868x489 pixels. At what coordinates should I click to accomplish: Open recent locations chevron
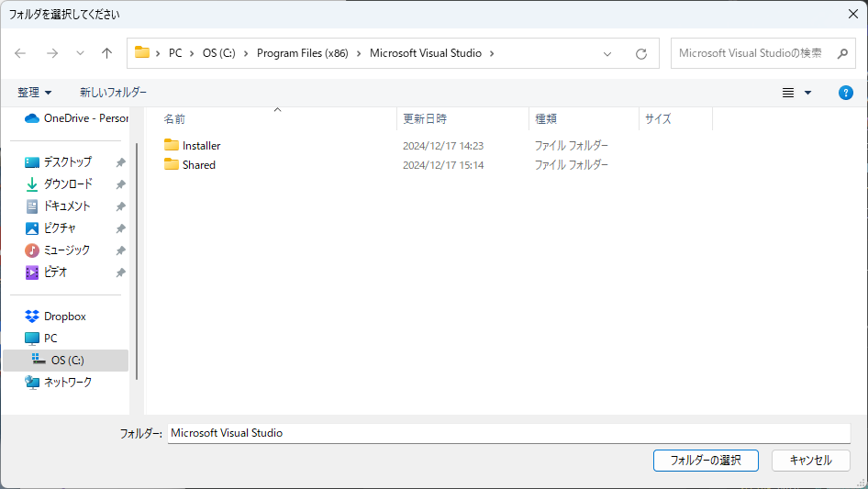pos(80,53)
